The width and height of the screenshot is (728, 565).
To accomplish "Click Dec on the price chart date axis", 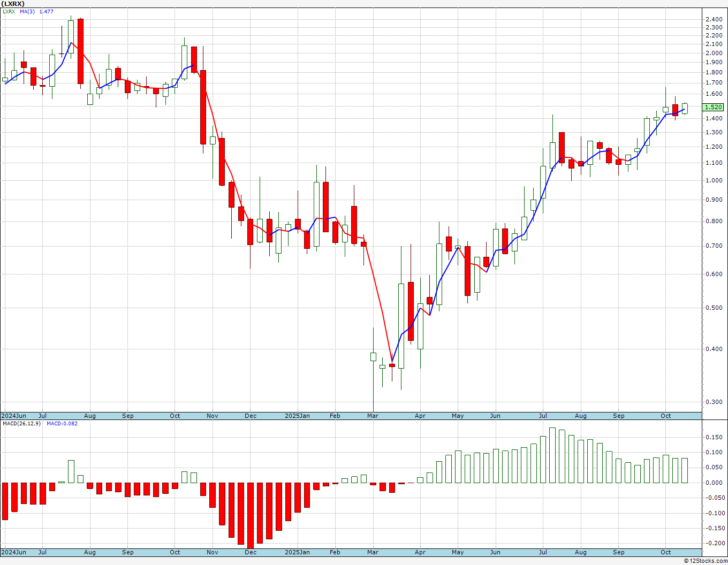I will pyautogui.click(x=251, y=416).
